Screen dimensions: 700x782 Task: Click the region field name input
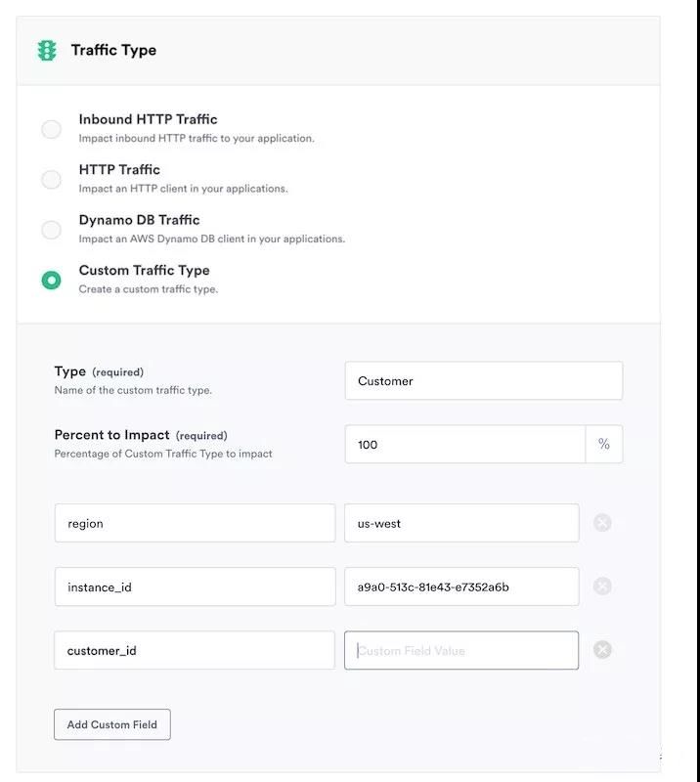click(195, 523)
